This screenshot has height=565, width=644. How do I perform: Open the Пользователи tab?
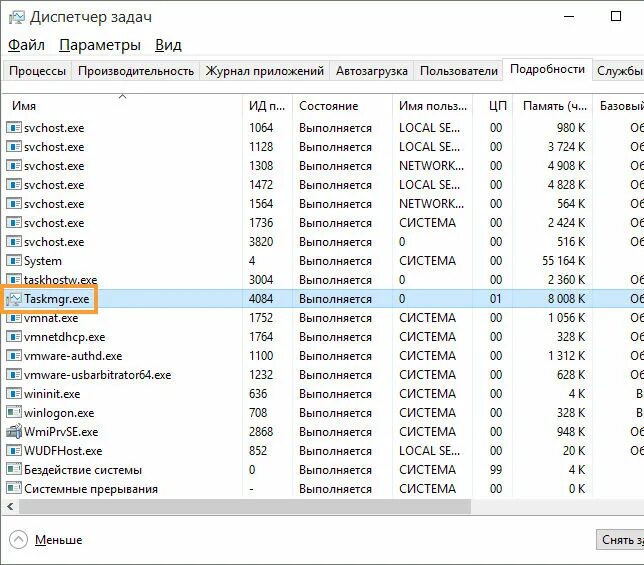coord(459,71)
